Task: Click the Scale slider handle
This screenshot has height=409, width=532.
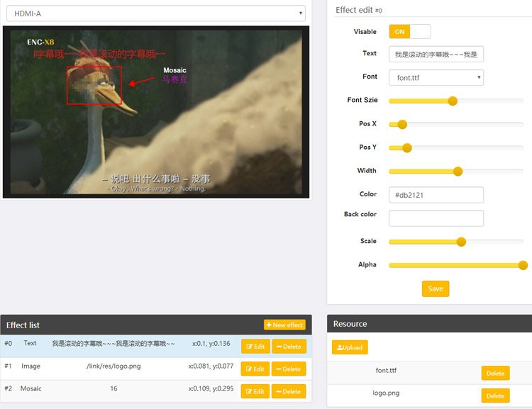Action: click(461, 242)
